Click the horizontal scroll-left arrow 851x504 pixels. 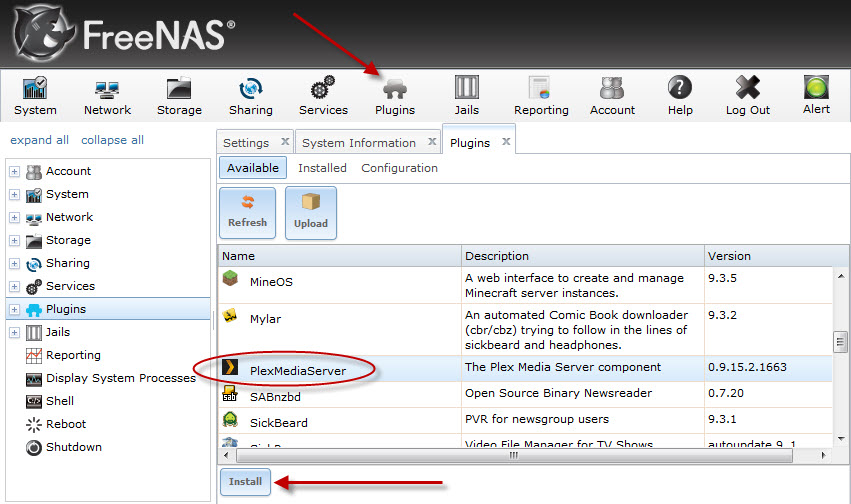[x=226, y=455]
